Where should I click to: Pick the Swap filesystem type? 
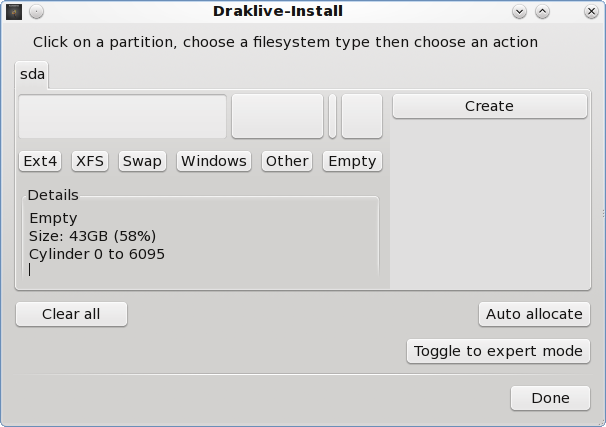point(142,161)
